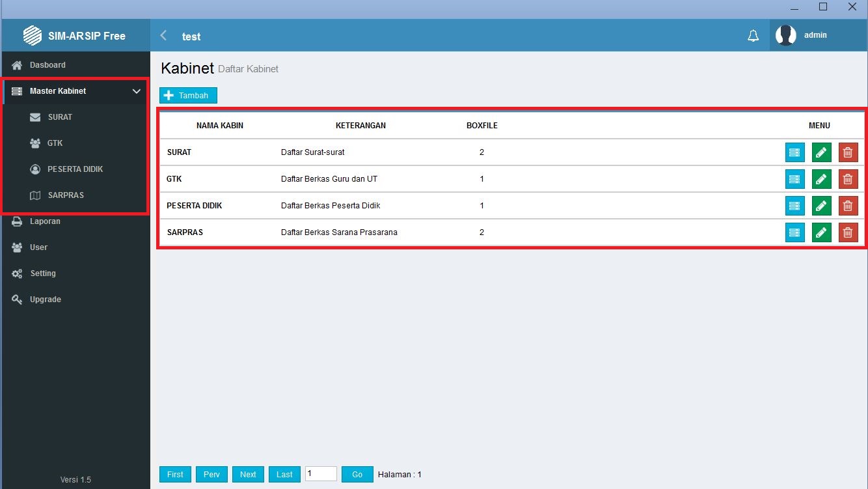Edit the GTK cabinet with pencil icon
Image resolution: width=868 pixels, height=489 pixels.
(x=821, y=179)
